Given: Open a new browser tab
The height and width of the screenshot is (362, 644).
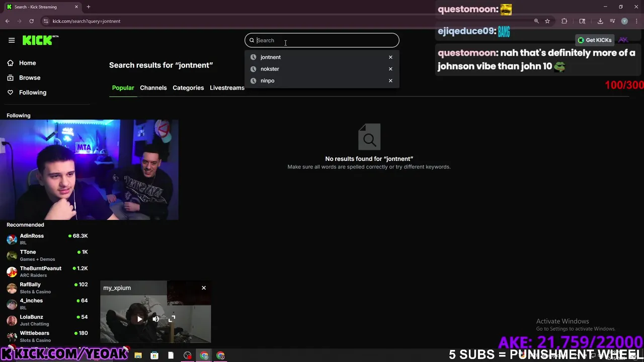Looking at the screenshot, I should coord(88,7).
